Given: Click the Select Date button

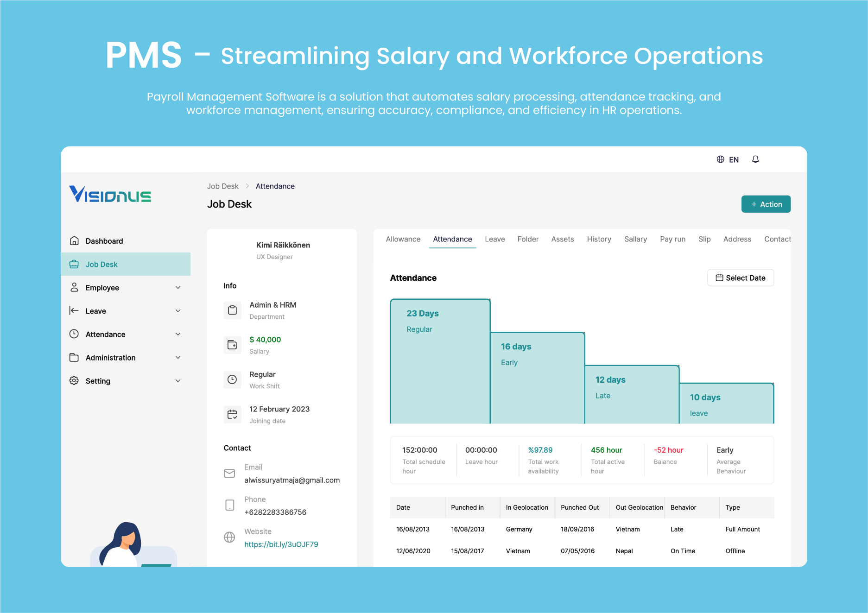Looking at the screenshot, I should (740, 278).
